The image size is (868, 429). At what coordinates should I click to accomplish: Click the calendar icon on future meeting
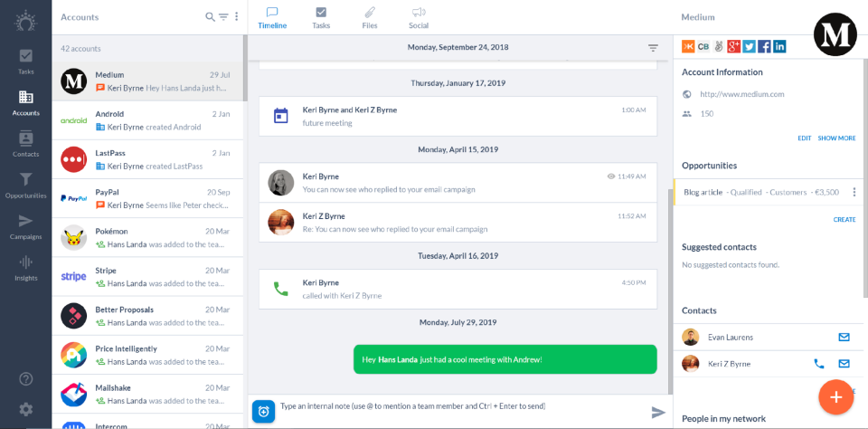281,116
